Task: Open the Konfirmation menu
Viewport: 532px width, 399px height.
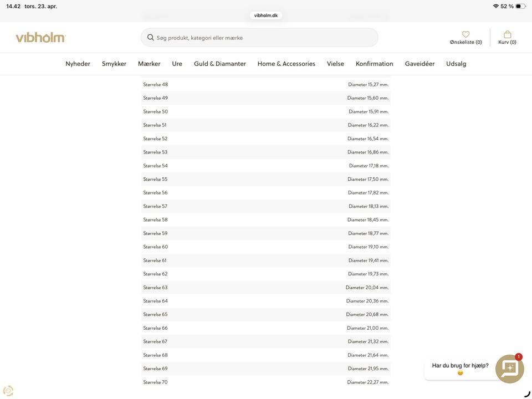Action: (x=375, y=64)
